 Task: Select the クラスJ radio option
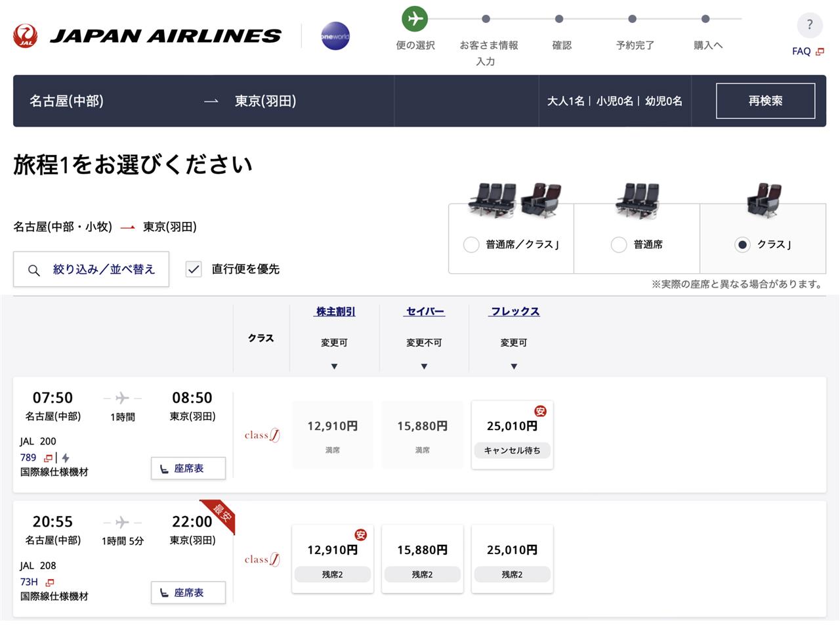[x=742, y=245]
